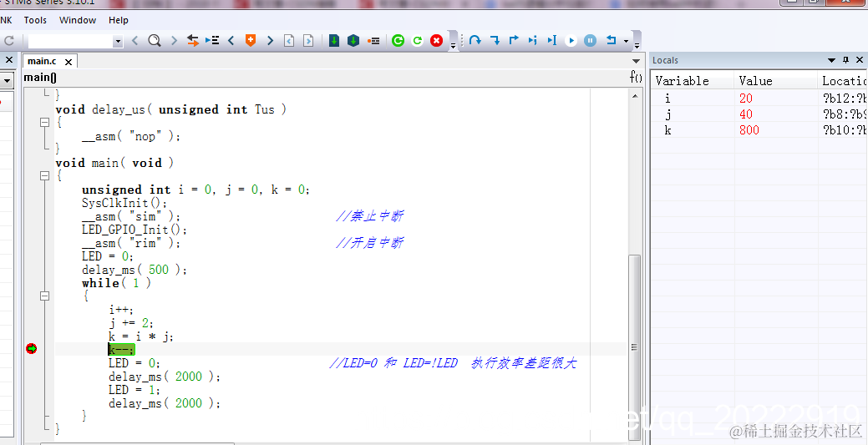The width and height of the screenshot is (868, 445).
Task: Jump to previous bookmark
Action: 231,40
